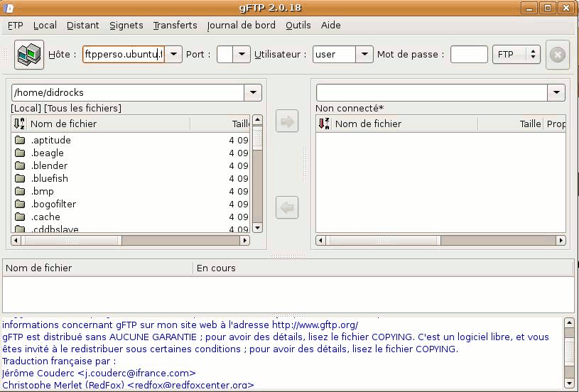
Task: Click the remote path input field
Action: click(x=432, y=92)
